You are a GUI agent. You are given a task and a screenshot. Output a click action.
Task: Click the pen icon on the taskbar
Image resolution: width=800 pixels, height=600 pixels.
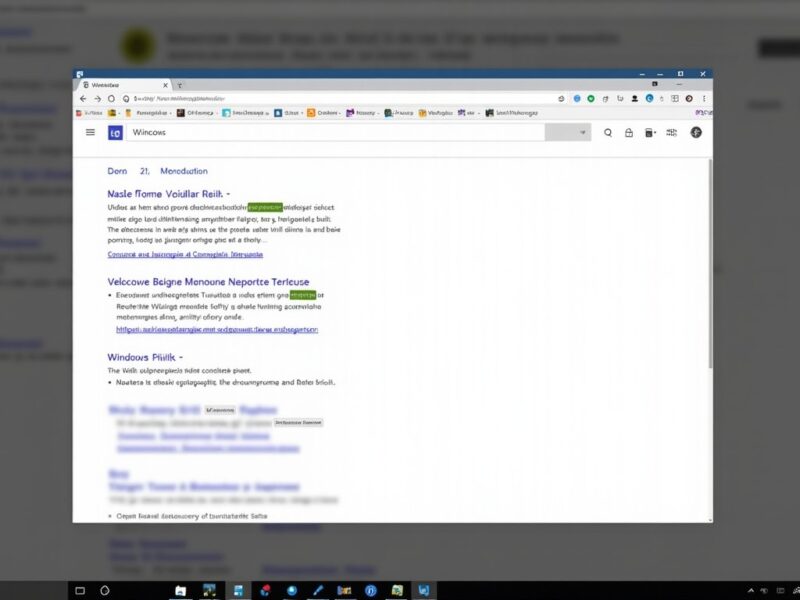tap(317, 591)
